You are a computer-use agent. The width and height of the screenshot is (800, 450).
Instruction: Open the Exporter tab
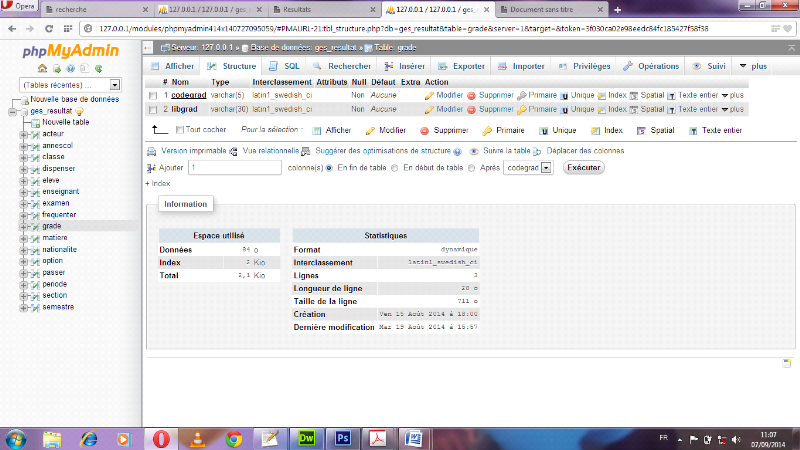[461, 66]
